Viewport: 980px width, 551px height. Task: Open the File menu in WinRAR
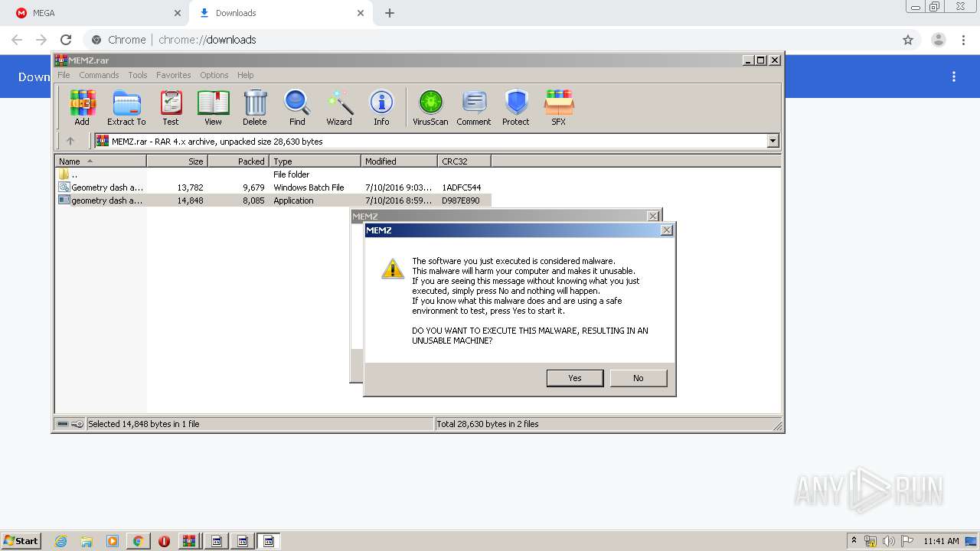[64, 75]
